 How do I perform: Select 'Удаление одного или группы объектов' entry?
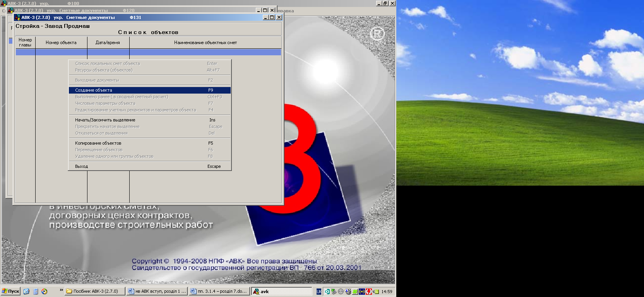coord(150,156)
